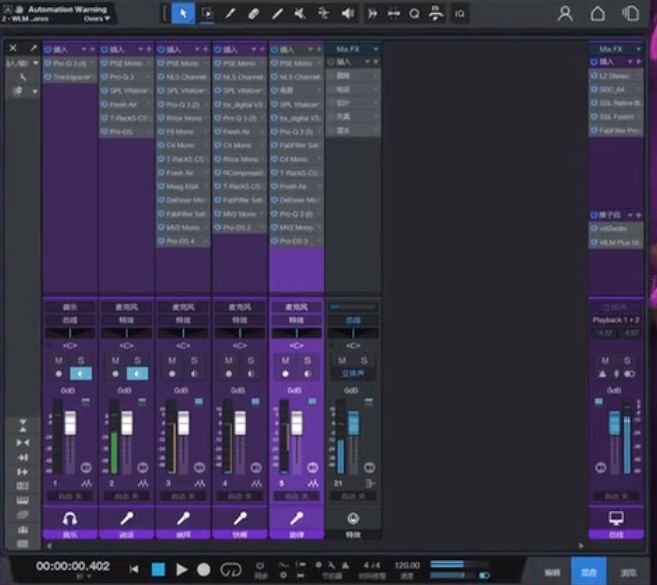Select the Arrow tool in the toolbar
The width and height of the screenshot is (657, 585).
pyautogui.click(x=183, y=13)
